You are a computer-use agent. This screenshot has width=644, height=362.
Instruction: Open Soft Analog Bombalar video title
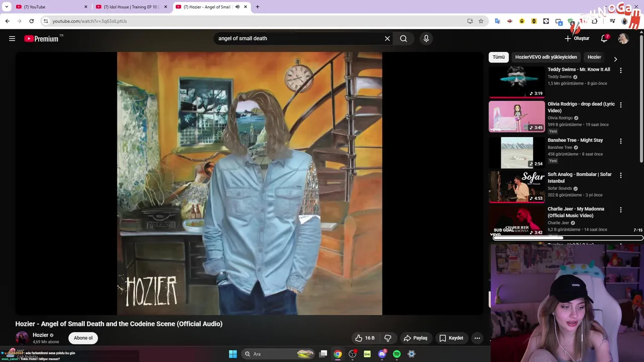tap(580, 177)
